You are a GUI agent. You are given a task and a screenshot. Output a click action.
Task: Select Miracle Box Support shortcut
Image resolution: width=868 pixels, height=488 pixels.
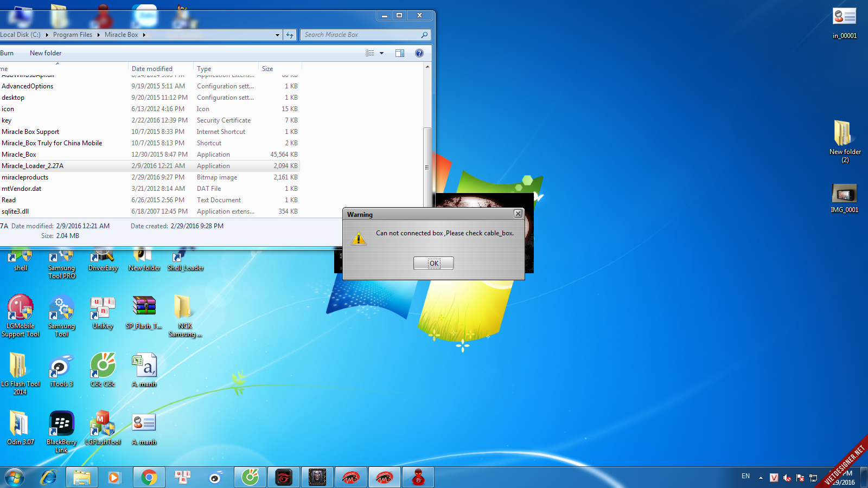click(x=149, y=132)
